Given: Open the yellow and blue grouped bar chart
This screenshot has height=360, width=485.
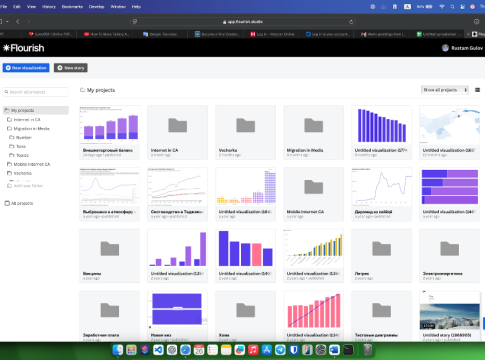Looking at the screenshot, I should pos(313,256).
